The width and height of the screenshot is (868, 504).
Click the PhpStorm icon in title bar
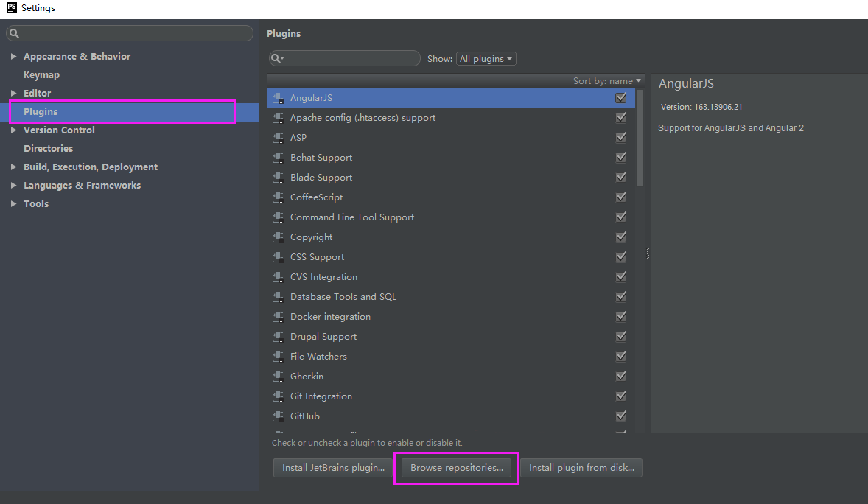click(11, 7)
